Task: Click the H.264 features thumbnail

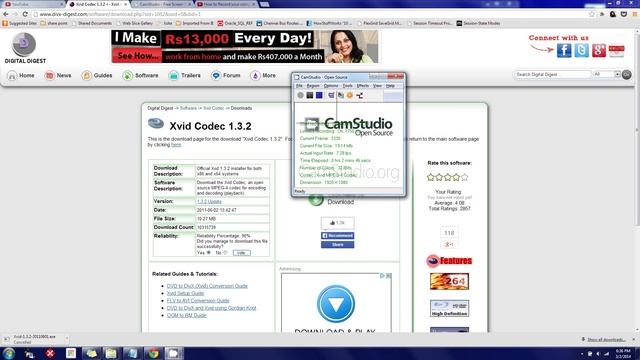Action: [x=449, y=281]
